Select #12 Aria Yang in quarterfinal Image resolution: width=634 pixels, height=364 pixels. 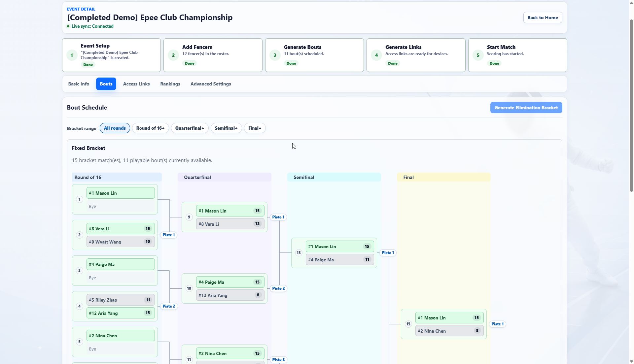(230, 295)
